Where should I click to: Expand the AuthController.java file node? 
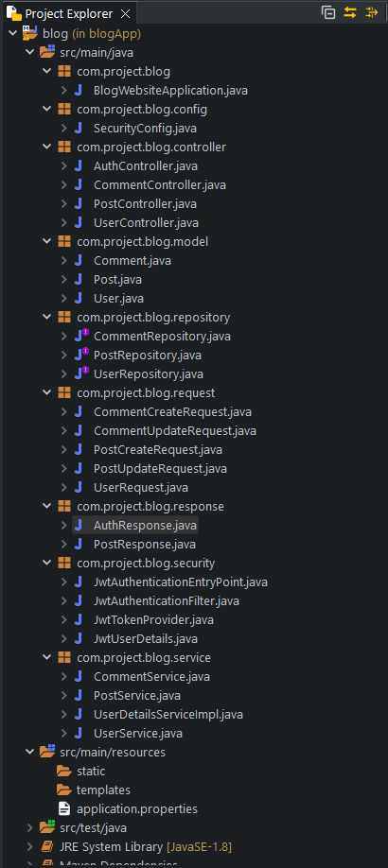pyautogui.click(x=63, y=166)
